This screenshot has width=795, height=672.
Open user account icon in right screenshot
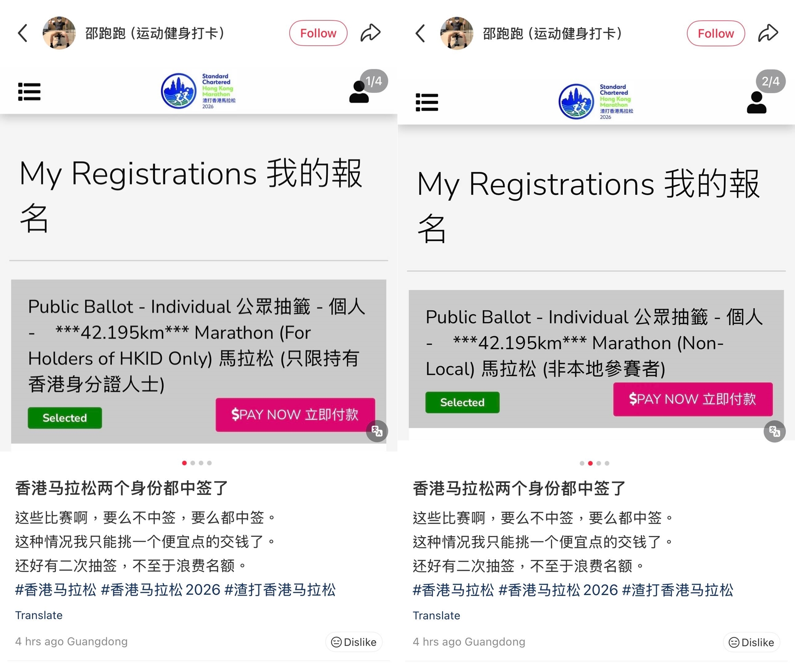coord(756,103)
